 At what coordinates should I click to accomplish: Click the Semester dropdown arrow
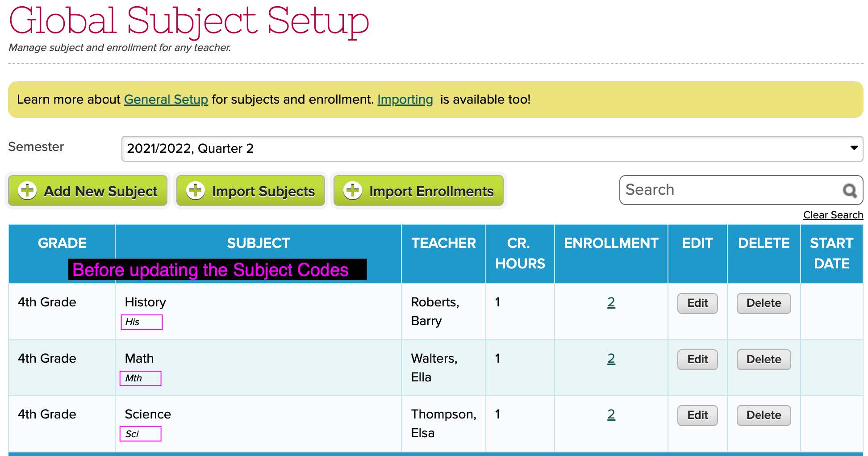[854, 148]
